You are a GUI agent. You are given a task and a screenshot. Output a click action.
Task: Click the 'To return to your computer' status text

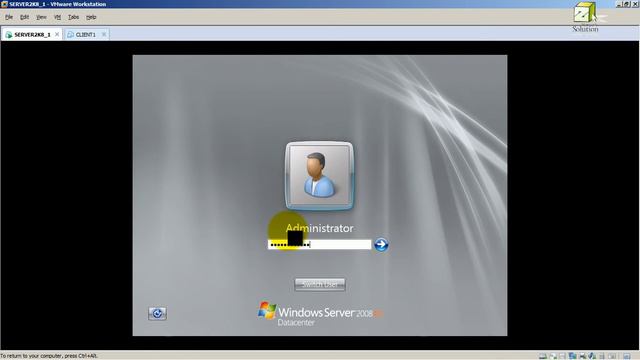click(49, 356)
